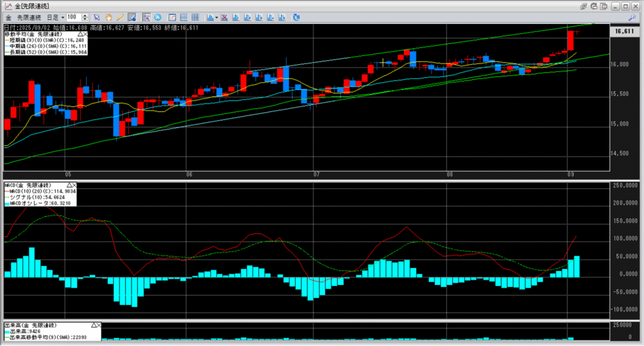Click the 先限連続 contract menu item
The height and width of the screenshot is (346, 644).
pyautogui.click(x=30, y=17)
